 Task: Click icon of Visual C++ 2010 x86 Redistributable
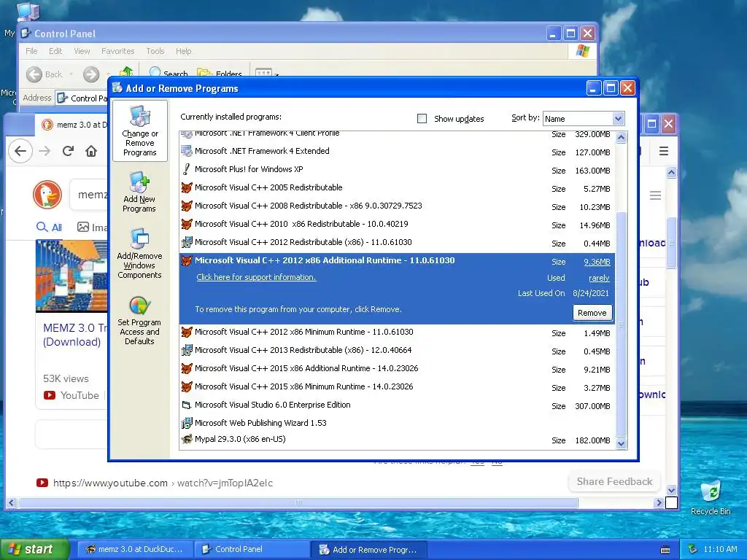coord(187,224)
